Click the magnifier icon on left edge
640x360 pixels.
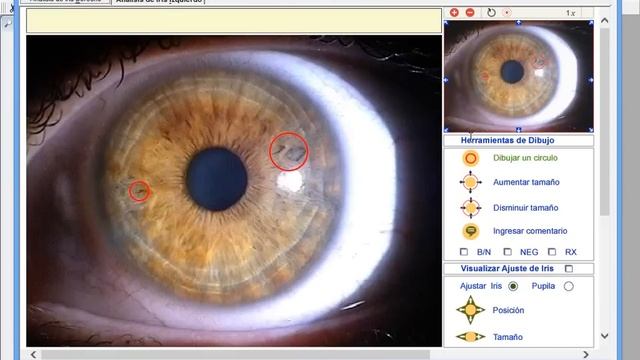[x=7, y=24]
